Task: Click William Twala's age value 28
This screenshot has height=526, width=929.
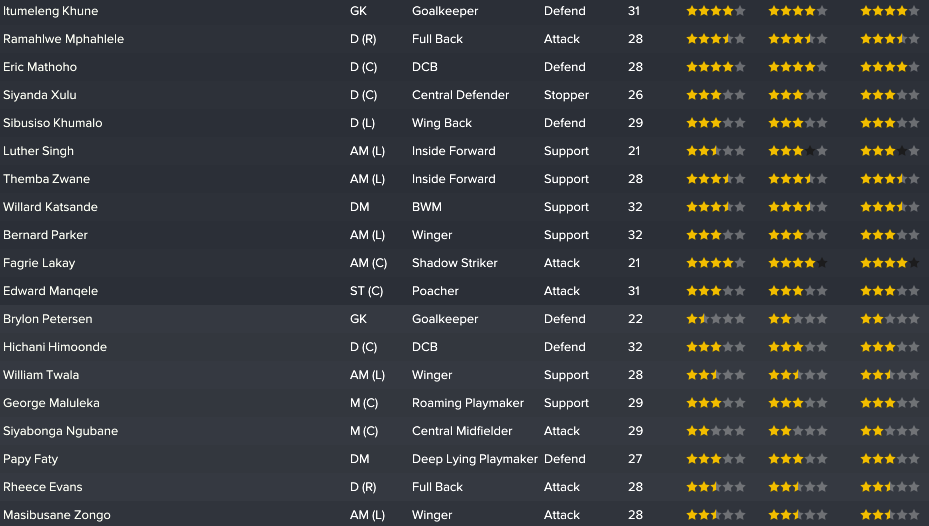Action: [636, 375]
